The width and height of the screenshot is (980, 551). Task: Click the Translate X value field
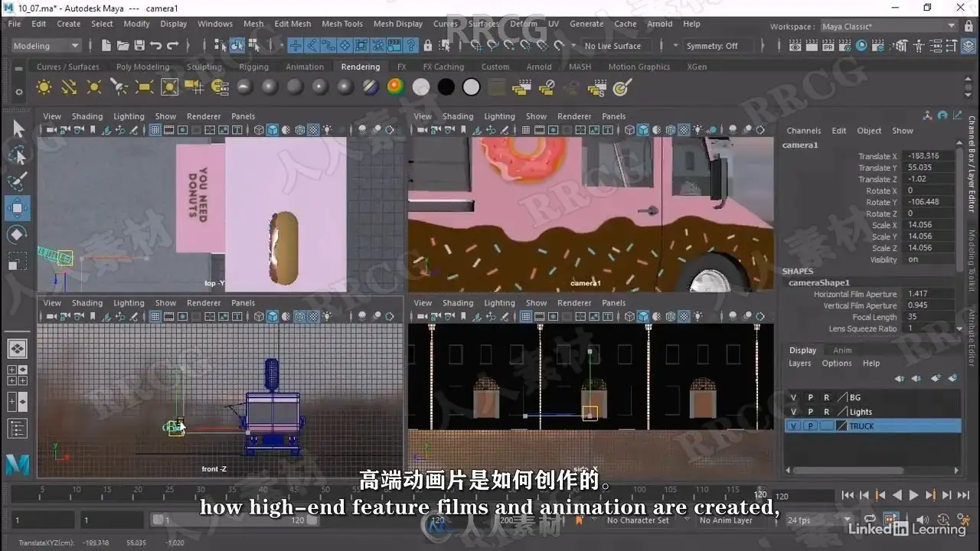pyautogui.click(x=929, y=156)
